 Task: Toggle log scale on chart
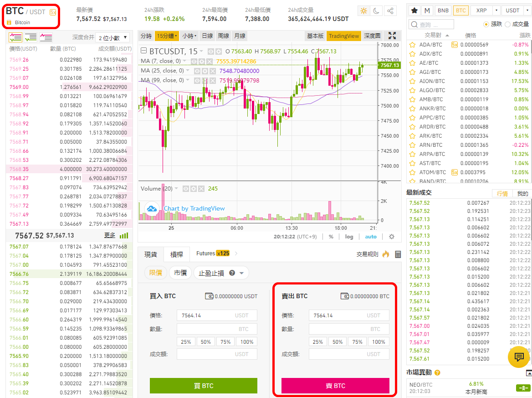[349, 237]
